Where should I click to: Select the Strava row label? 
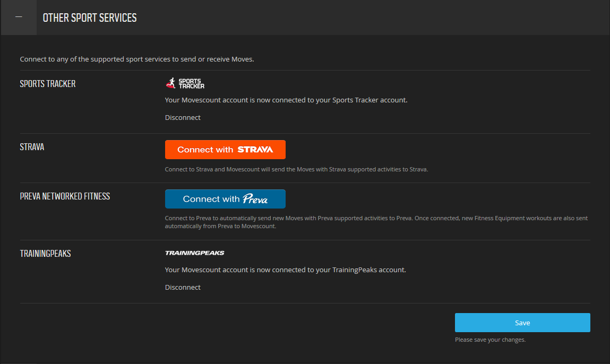[32, 147]
